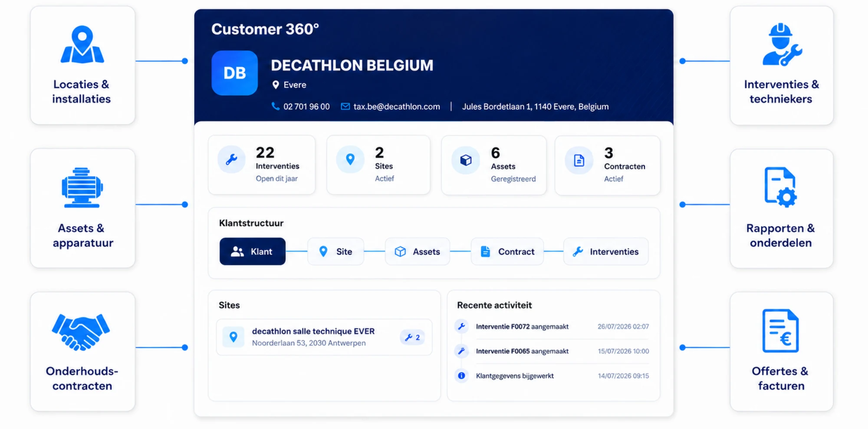Screen dimensions: 868x429
Task: Select the Klant step in Klantstructuur
Action: pos(253,251)
